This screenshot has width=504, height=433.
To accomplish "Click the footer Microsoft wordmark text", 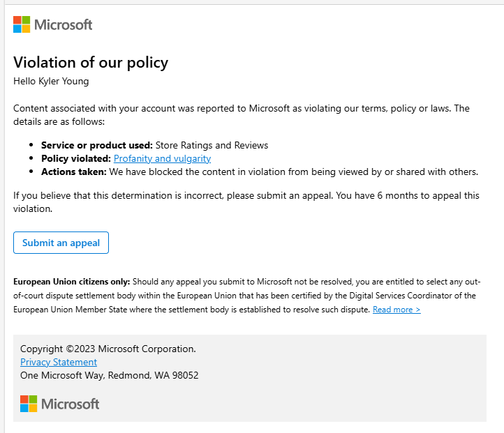I will pos(71,404).
